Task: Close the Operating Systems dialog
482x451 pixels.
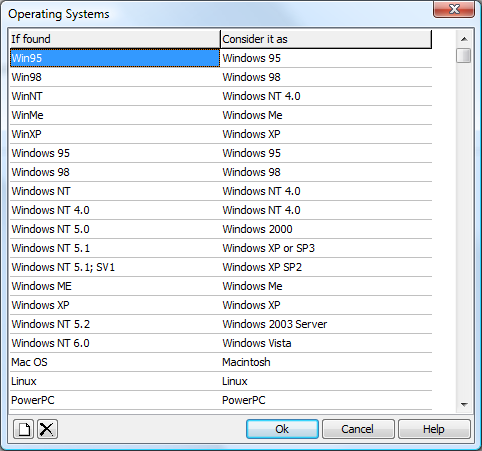Action: coord(454,9)
